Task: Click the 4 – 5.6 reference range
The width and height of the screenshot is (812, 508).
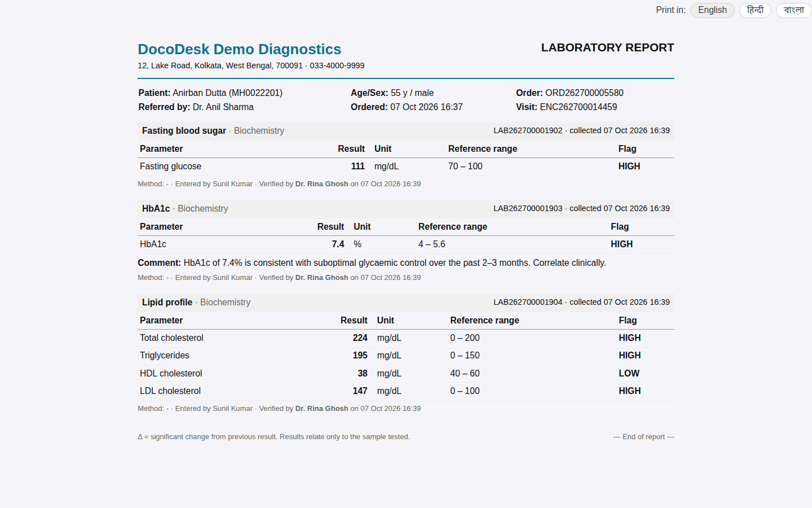Action: coord(432,244)
